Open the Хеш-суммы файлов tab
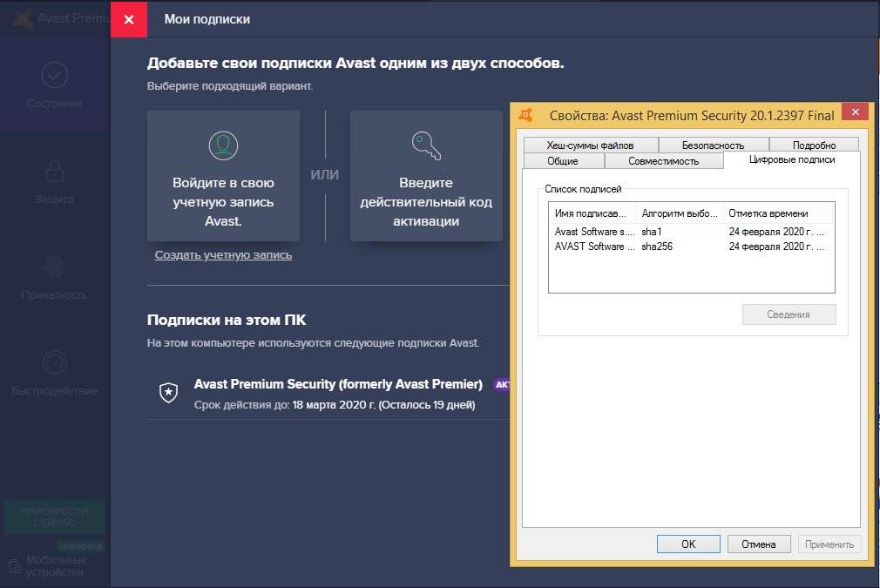The height and width of the screenshot is (588, 880). (x=591, y=145)
